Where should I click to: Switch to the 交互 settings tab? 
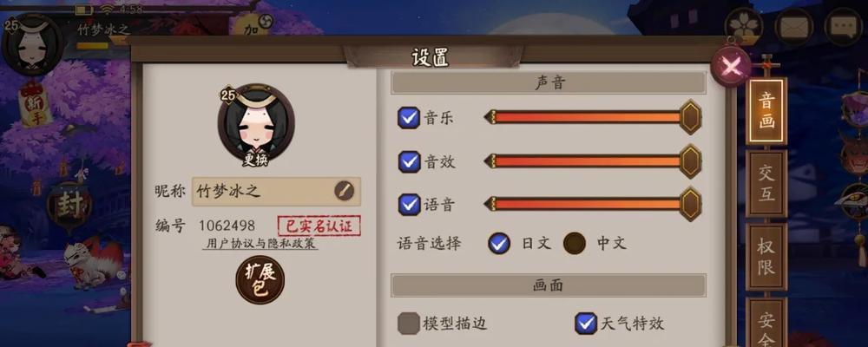click(x=766, y=183)
